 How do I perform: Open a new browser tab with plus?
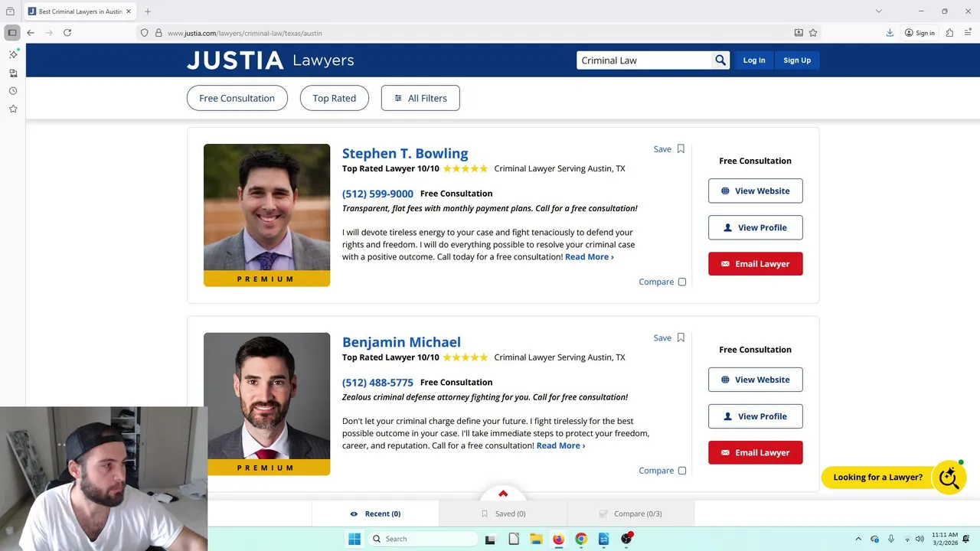tap(148, 11)
